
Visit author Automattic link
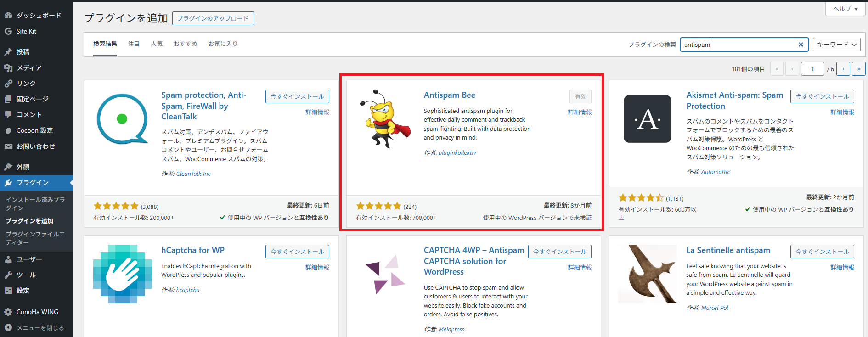pyautogui.click(x=716, y=172)
